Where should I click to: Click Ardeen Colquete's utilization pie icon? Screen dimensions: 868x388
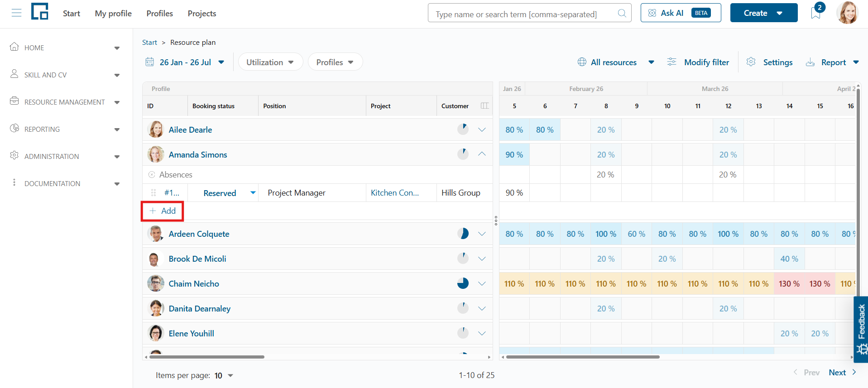[463, 234]
